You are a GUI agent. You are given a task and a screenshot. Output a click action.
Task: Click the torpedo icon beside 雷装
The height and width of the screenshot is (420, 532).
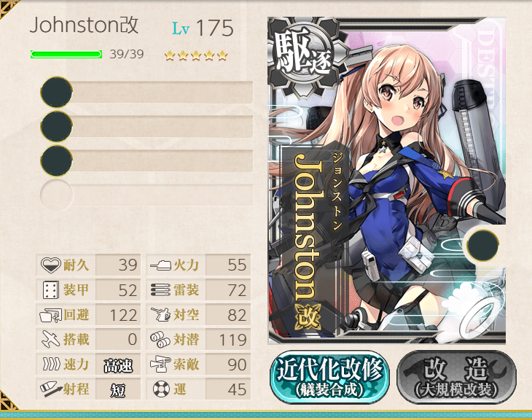160,290
